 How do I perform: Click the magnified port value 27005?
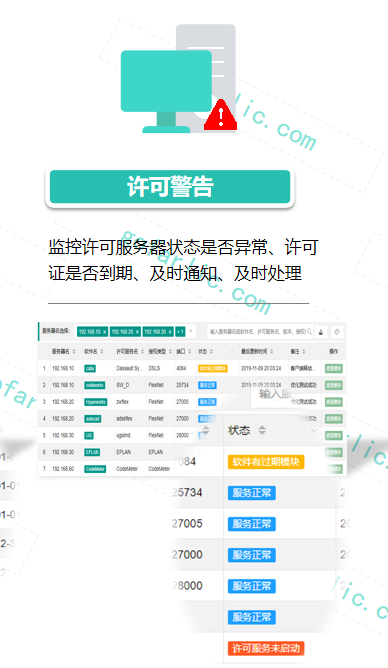pos(187,524)
